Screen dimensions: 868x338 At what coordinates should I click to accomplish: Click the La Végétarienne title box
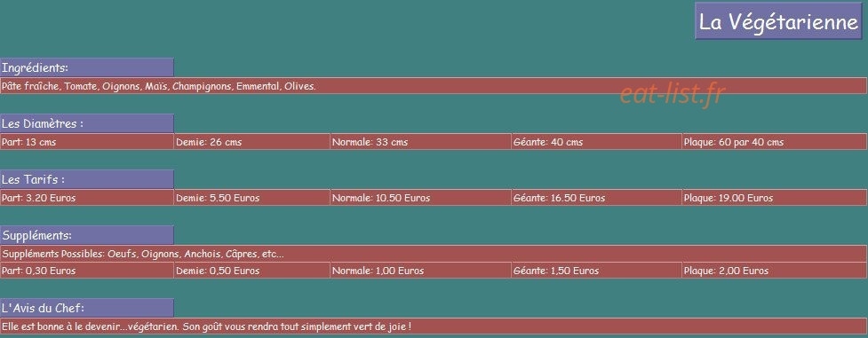(779, 21)
